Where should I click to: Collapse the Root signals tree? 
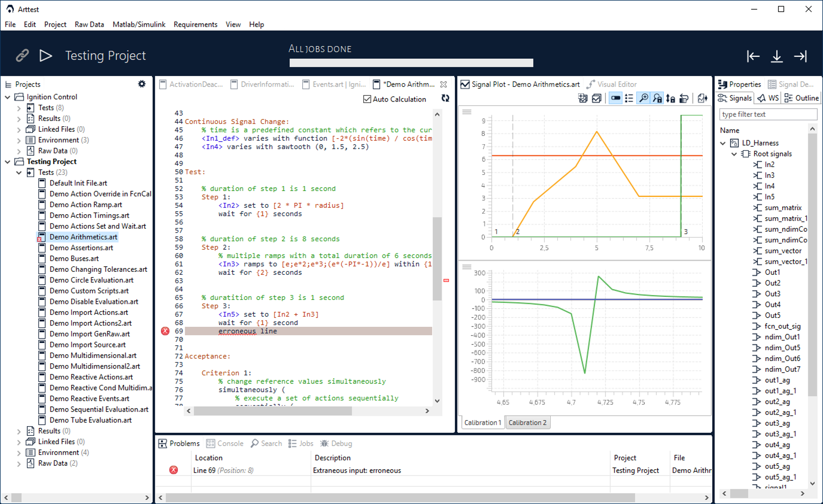[x=734, y=154]
